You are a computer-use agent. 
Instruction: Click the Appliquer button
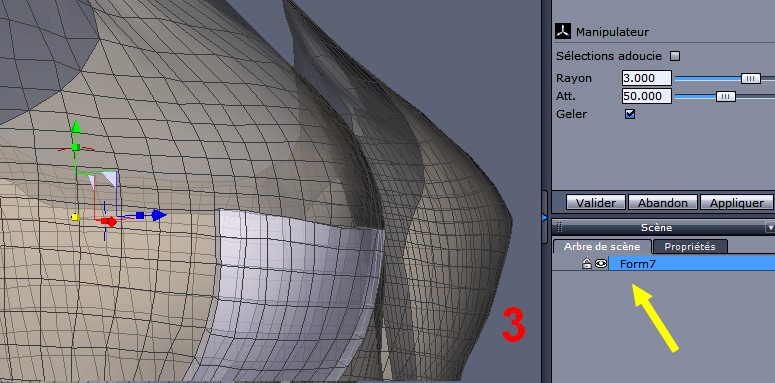737,203
